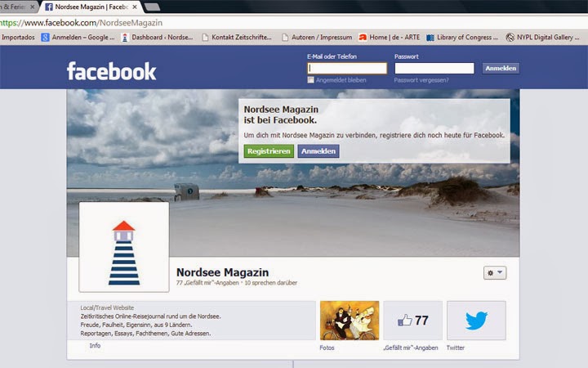Click the Reportagen, Essays, Fachthemen line

145,334
